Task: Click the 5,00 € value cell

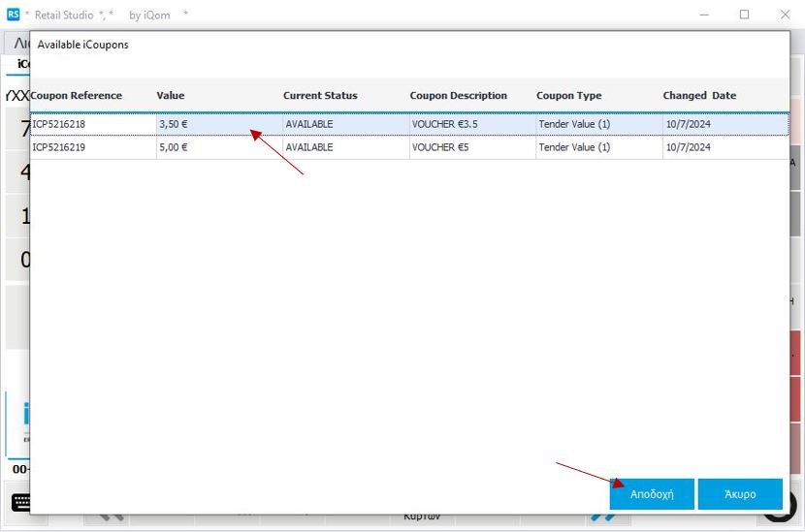Action: [174, 147]
